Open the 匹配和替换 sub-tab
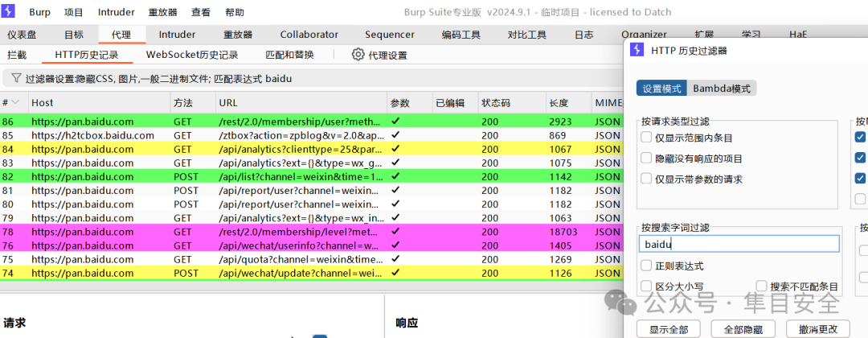The height and width of the screenshot is (338, 868). pos(289,55)
